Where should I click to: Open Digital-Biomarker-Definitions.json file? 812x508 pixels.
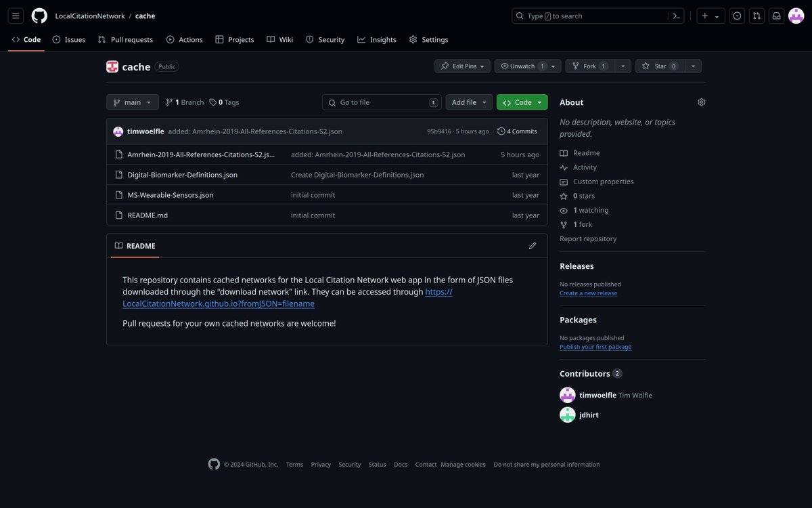[183, 175]
